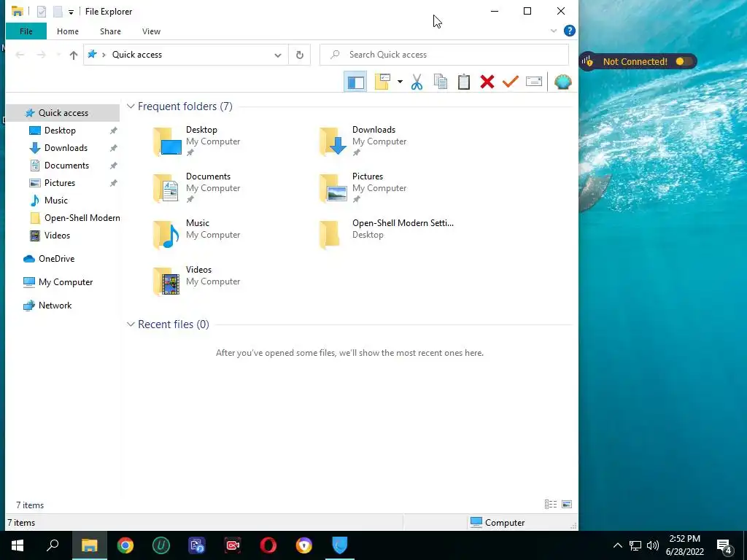This screenshot has height=560, width=747.
Task: Click the blue Help question mark icon
Action: [x=569, y=31]
